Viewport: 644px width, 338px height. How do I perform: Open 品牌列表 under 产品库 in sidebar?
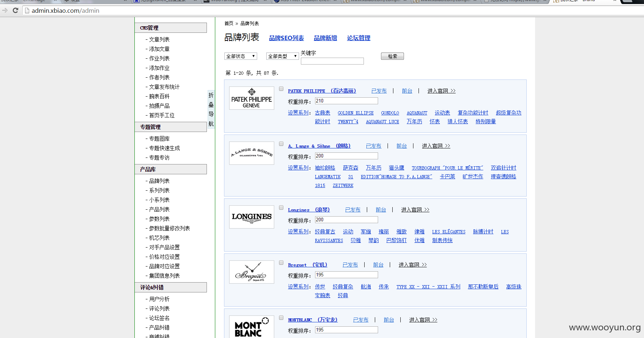pos(159,181)
